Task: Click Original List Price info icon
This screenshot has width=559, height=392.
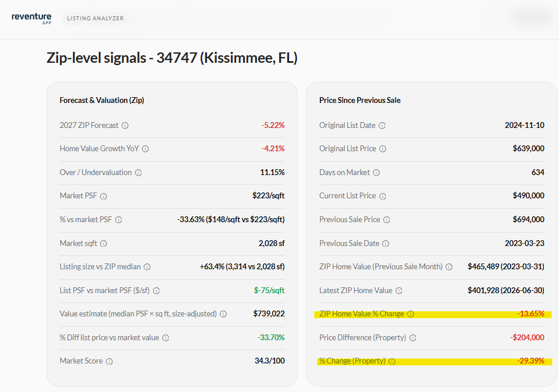Action: click(383, 149)
